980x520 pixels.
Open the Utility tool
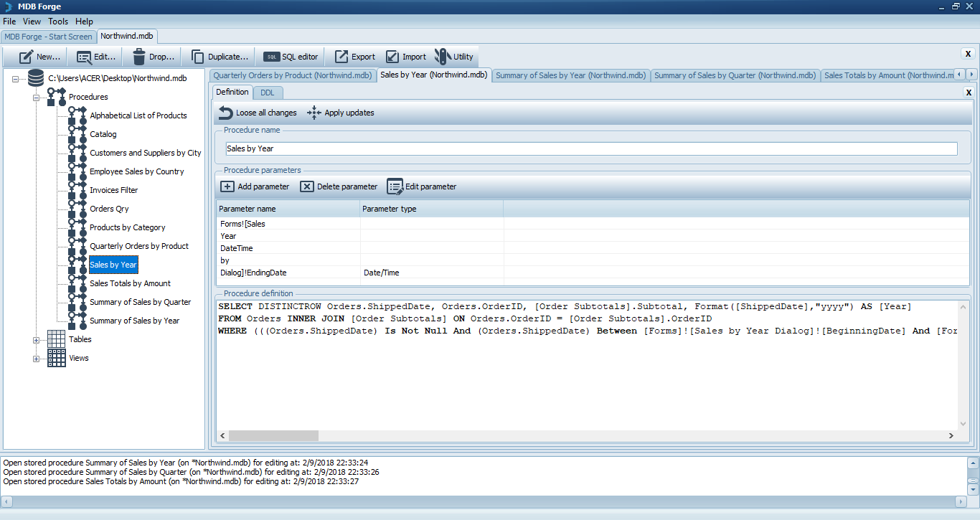pos(443,57)
